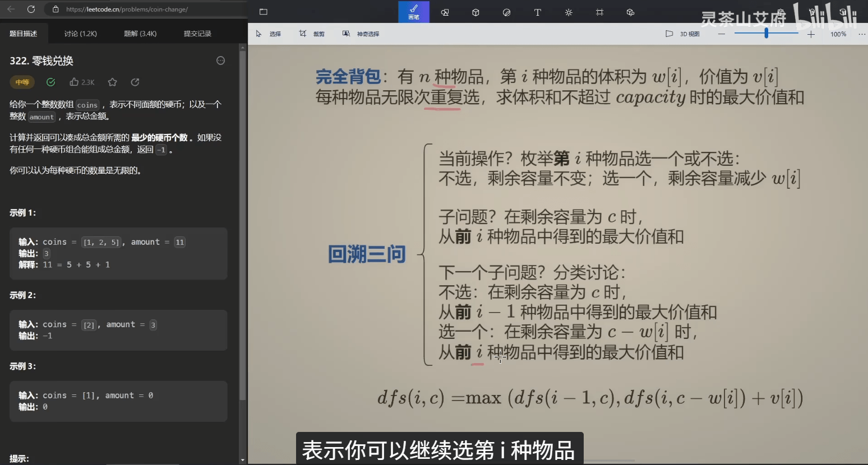868x465 pixels.
Task: Toggle the star favorite for problem 322
Action: pyautogui.click(x=112, y=82)
